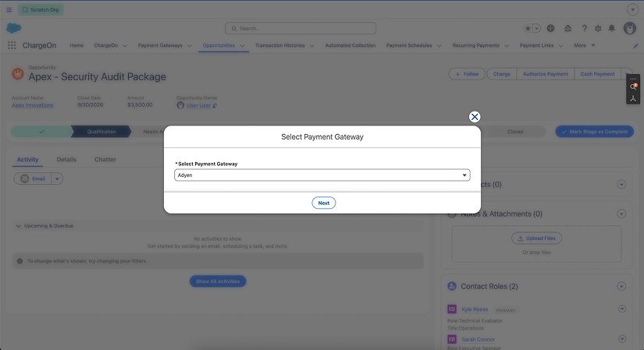Screen dimensions: 644x350
Task: Open the Email button dropdown arrow
Action: pos(57,179)
